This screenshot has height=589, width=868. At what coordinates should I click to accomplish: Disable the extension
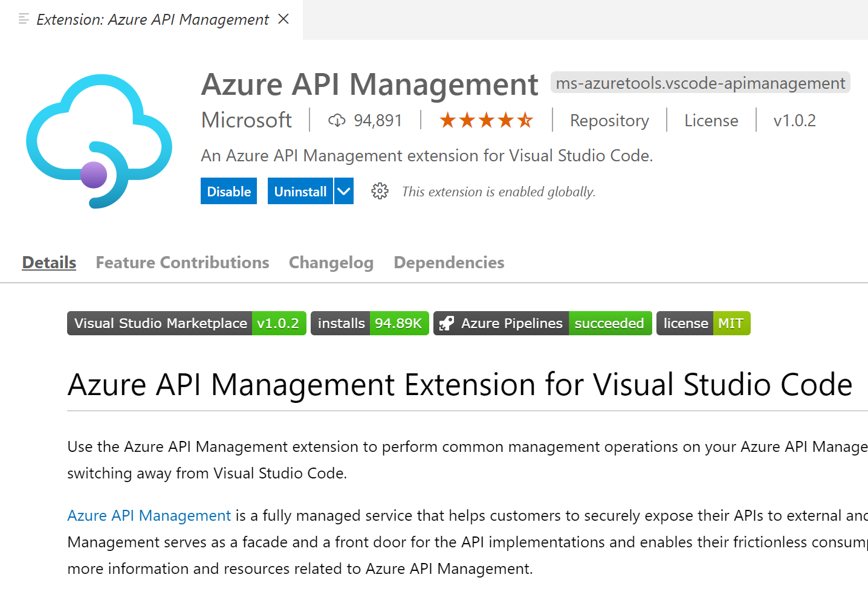tap(228, 191)
